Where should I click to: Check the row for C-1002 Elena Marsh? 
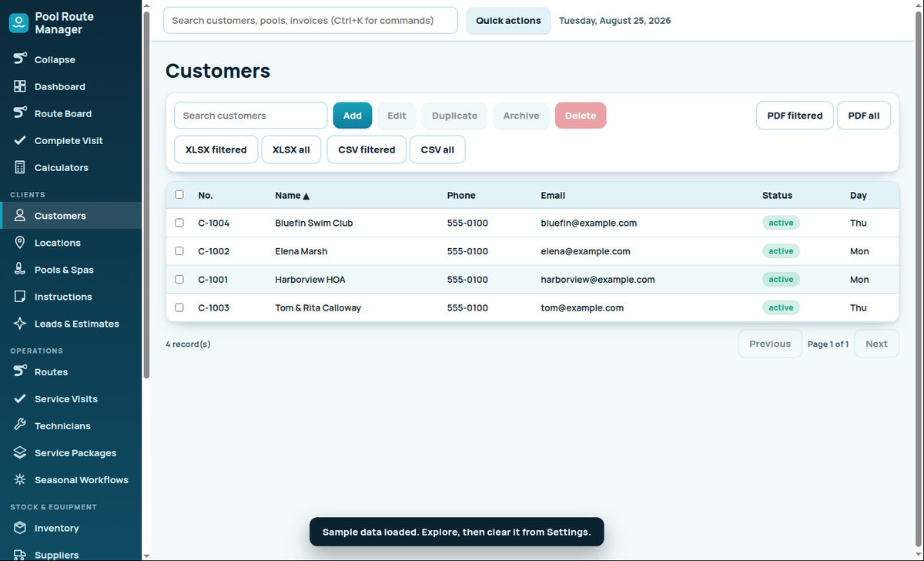(179, 251)
